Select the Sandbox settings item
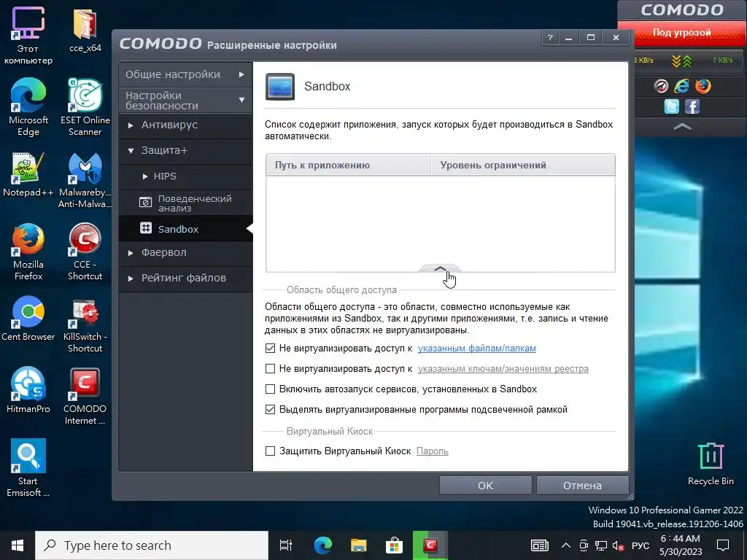The height and width of the screenshot is (560, 747). point(185,228)
